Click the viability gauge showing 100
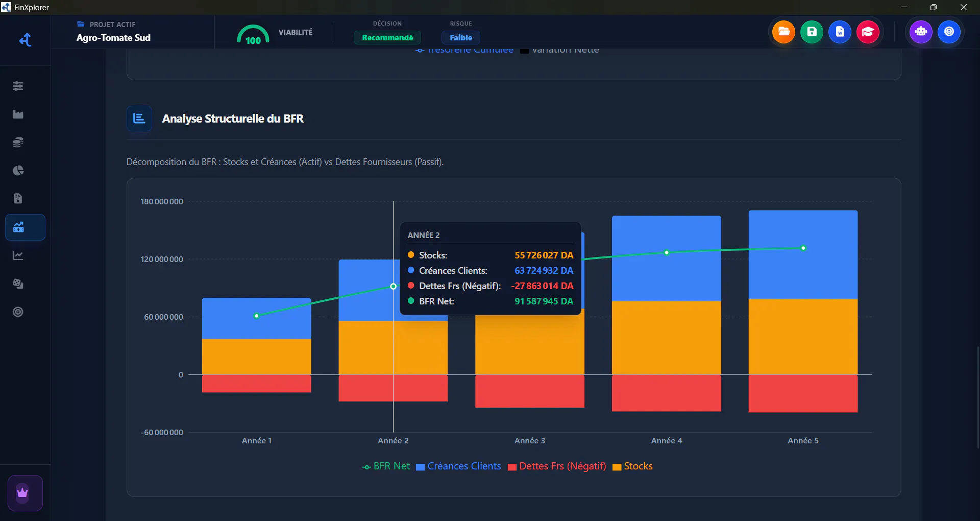 253,34
